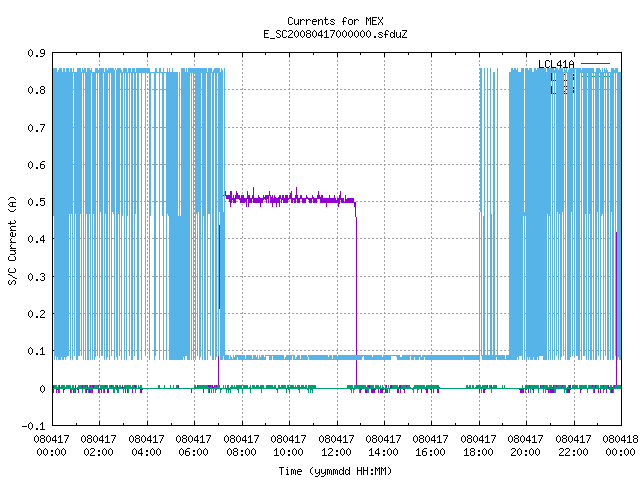This screenshot has width=640, height=480.
Task: Click the file name 'E_SC20080417000000.sfduZ' subtitle
Action: pos(335,34)
